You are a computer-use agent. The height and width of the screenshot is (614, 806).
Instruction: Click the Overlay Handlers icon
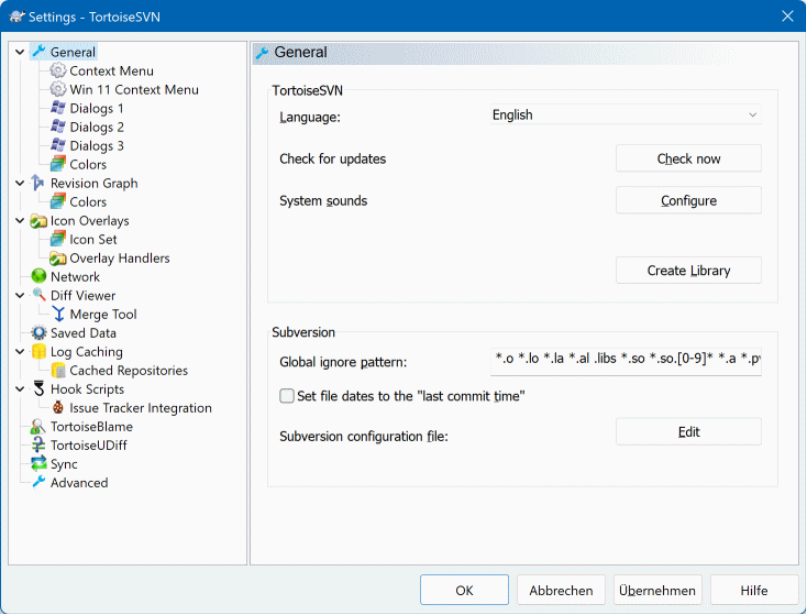(58, 258)
